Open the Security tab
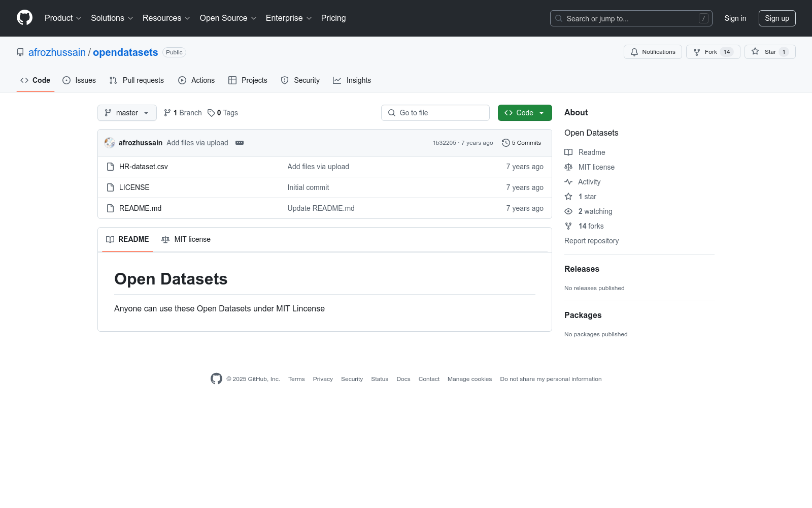The width and height of the screenshot is (812, 508). [x=300, y=80]
